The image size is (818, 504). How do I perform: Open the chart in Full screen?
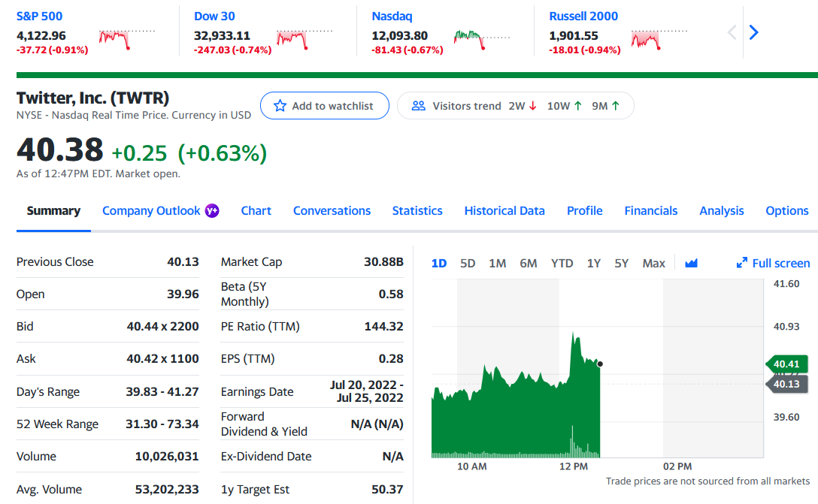(x=773, y=263)
